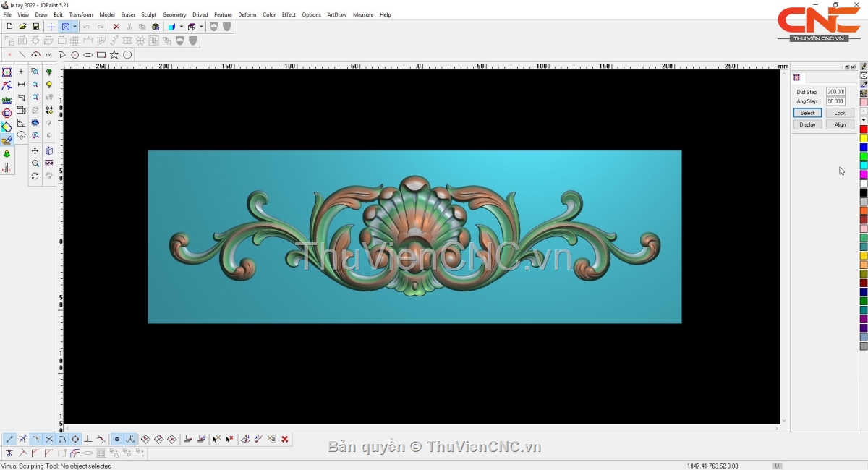This screenshot has height=470, width=868.
Task: Click the pan move arrows icon
Action: click(x=35, y=151)
